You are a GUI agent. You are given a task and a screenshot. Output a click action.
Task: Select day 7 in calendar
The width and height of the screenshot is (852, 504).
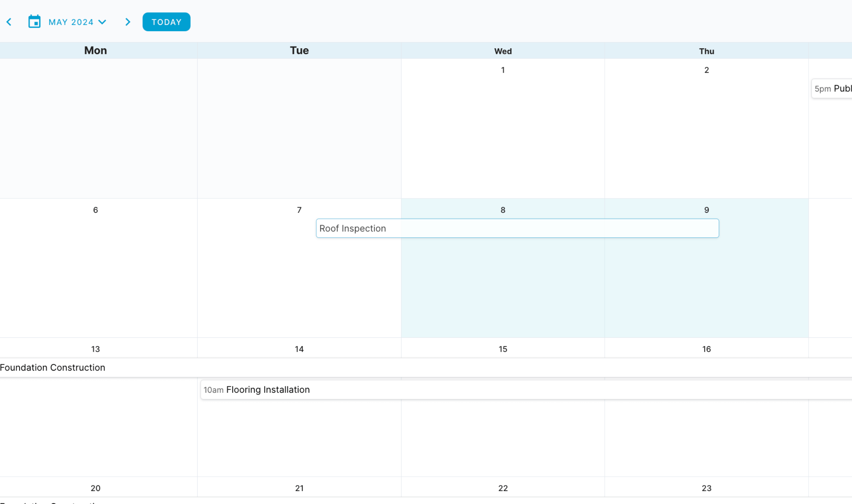(299, 210)
